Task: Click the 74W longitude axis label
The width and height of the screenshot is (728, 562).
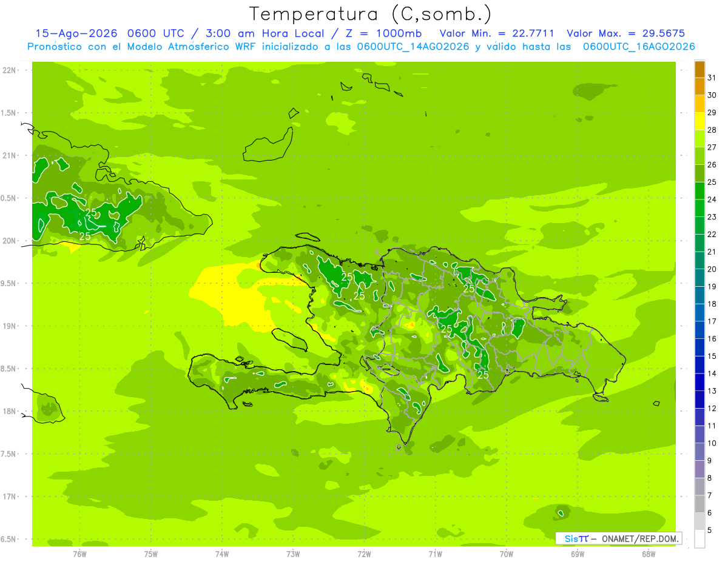Action: 222,554
